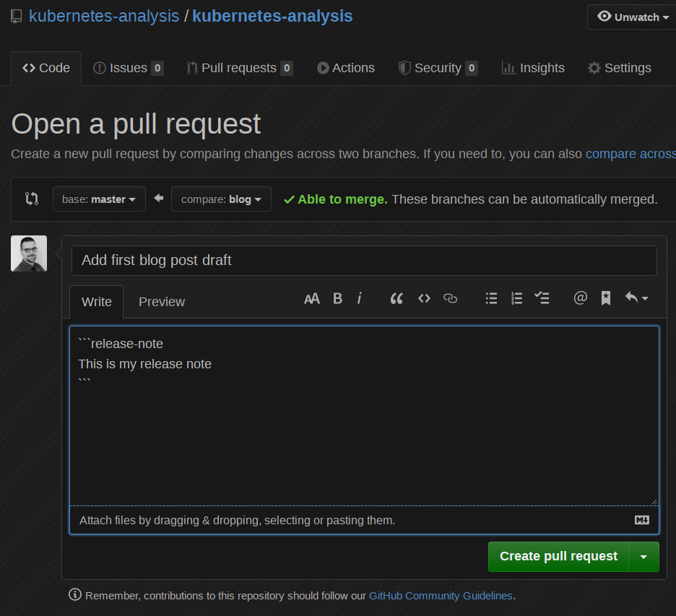Switch to the Preview tab
Image resolution: width=676 pixels, height=616 pixels.
pyautogui.click(x=162, y=302)
